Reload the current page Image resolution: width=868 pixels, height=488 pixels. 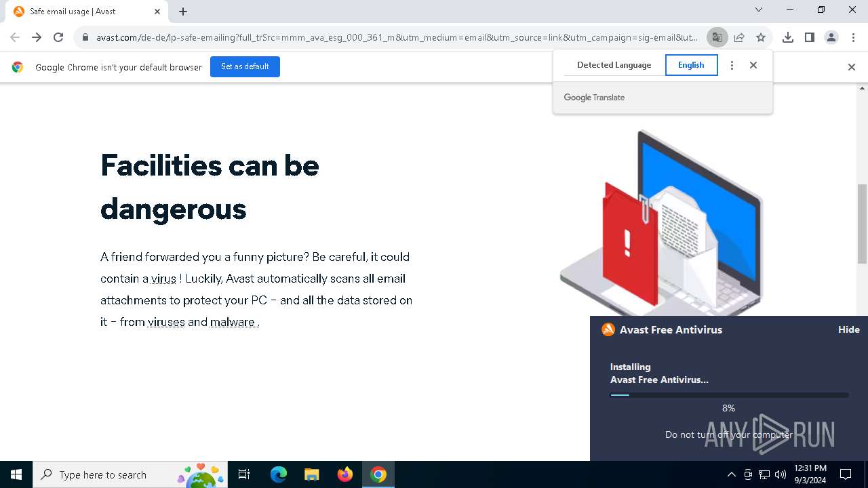point(58,37)
